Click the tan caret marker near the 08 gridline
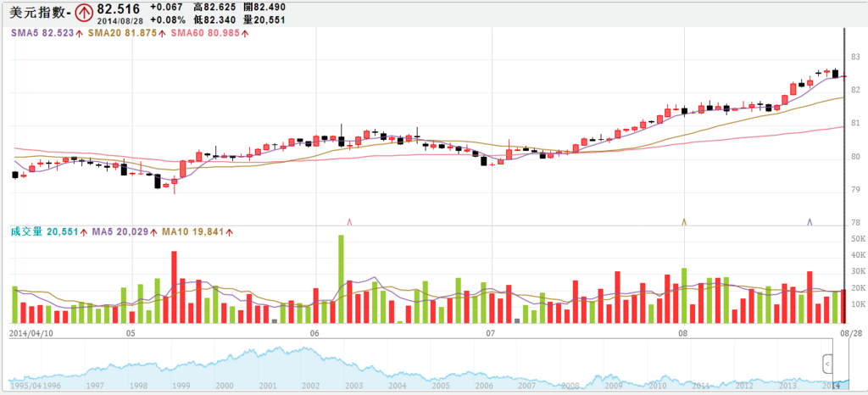The image size is (868, 395). [684, 221]
